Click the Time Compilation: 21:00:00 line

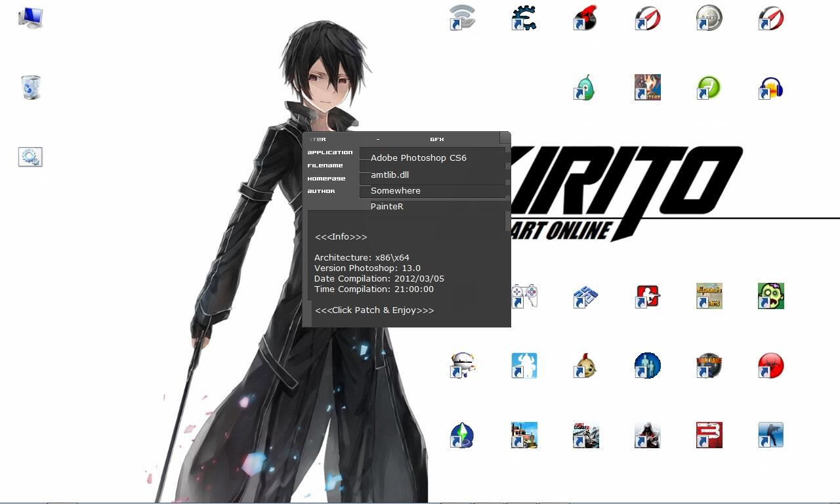coord(374,289)
